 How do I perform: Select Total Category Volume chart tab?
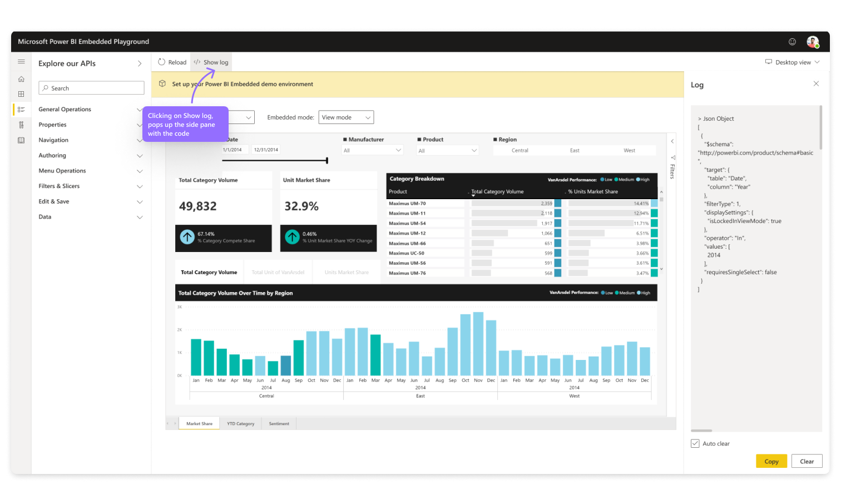click(x=209, y=272)
